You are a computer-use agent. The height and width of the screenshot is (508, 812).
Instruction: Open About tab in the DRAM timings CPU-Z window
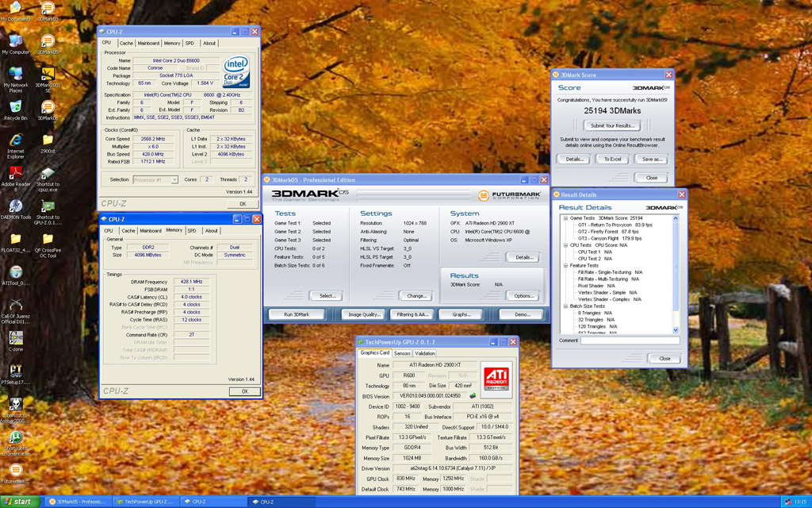tap(211, 231)
